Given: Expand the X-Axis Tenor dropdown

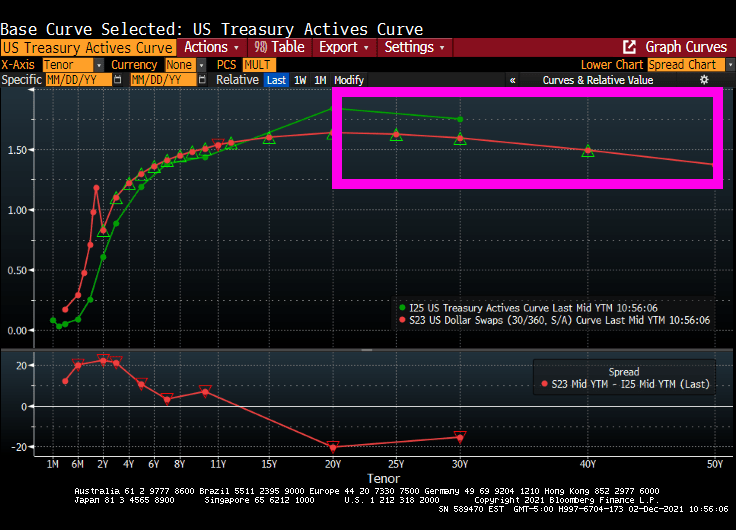Looking at the screenshot, I should 98,64.
